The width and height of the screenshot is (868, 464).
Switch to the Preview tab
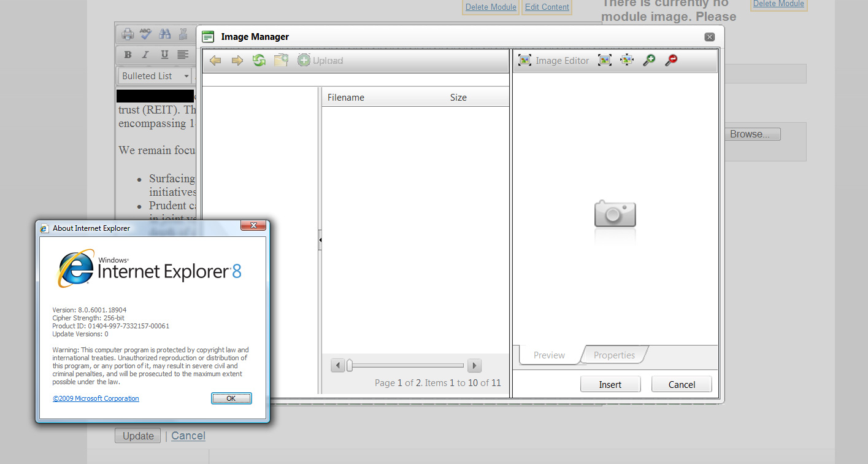click(x=549, y=355)
